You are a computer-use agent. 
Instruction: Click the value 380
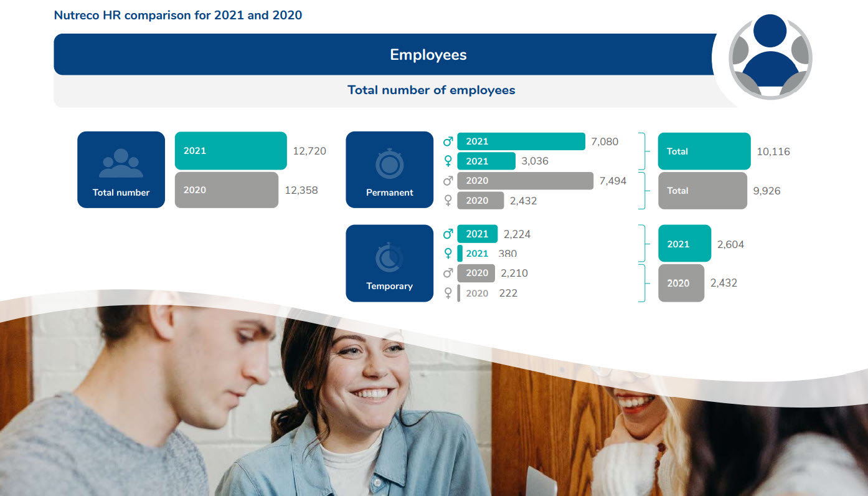pyautogui.click(x=508, y=254)
